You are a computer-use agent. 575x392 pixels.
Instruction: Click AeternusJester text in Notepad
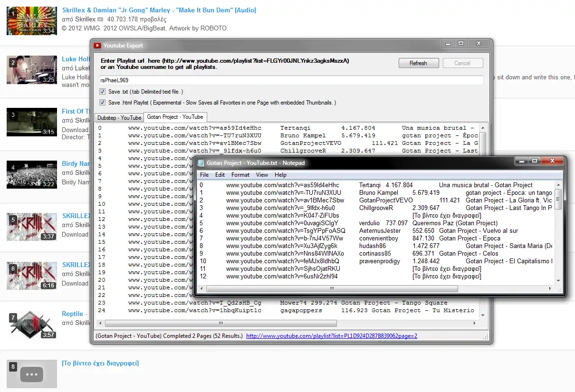point(380,230)
